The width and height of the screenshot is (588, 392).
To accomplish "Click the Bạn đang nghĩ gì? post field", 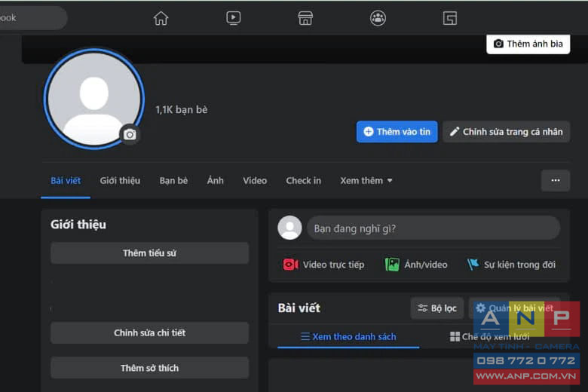I will coord(433,228).
